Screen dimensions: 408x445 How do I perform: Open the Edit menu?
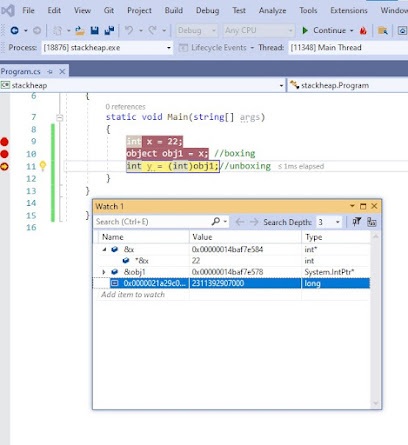click(54, 10)
